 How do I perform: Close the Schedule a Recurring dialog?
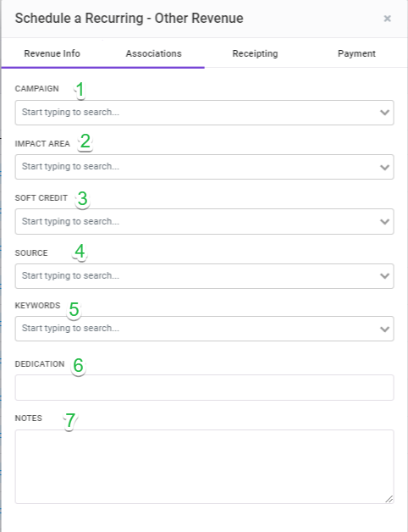pos(387,19)
